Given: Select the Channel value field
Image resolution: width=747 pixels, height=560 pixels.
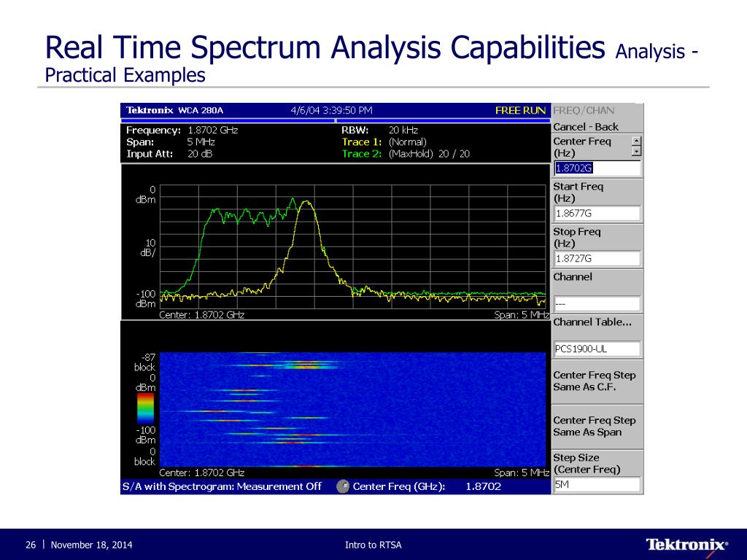Looking at the screenshot, I should pos(597,304).
